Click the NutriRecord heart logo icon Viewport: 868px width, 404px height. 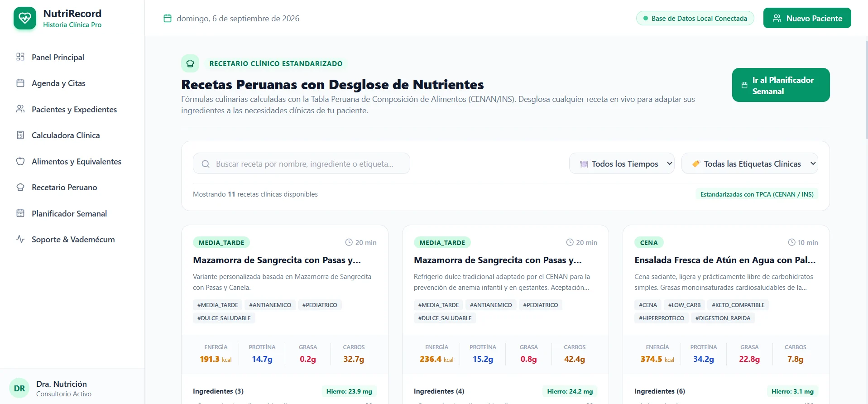[25, 18]
